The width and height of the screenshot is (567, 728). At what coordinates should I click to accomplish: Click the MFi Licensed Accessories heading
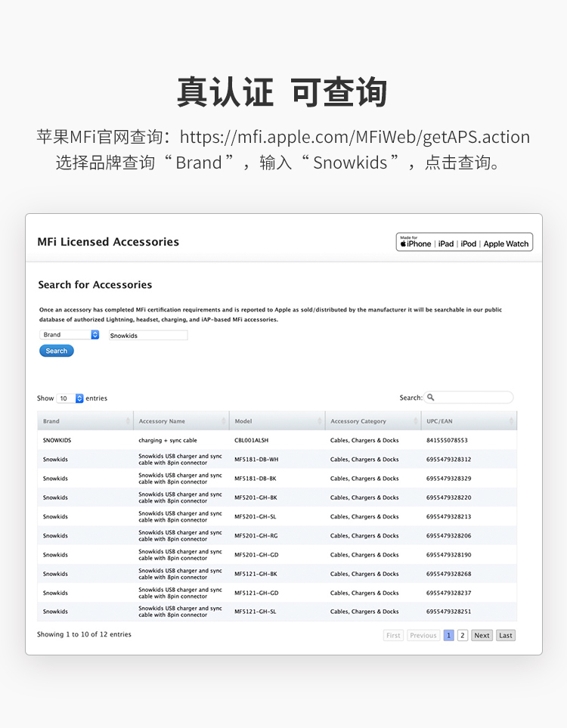(x=108, y=242)
